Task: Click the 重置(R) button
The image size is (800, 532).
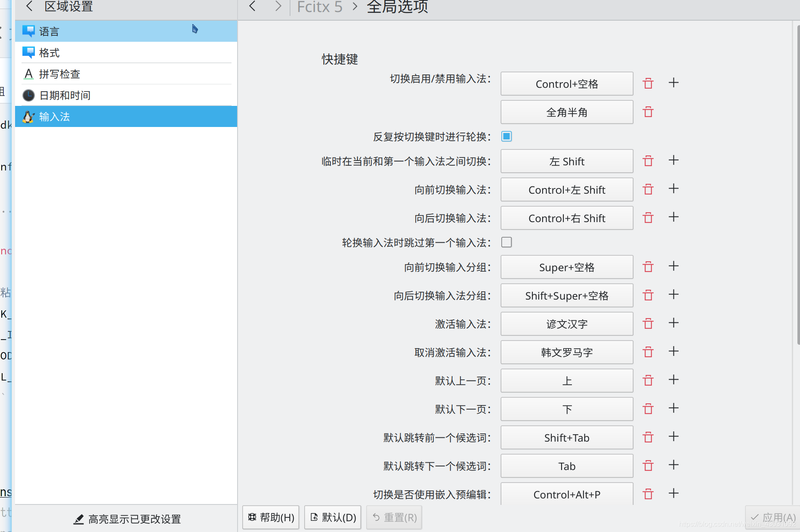Action: click(x=394, y=517)
